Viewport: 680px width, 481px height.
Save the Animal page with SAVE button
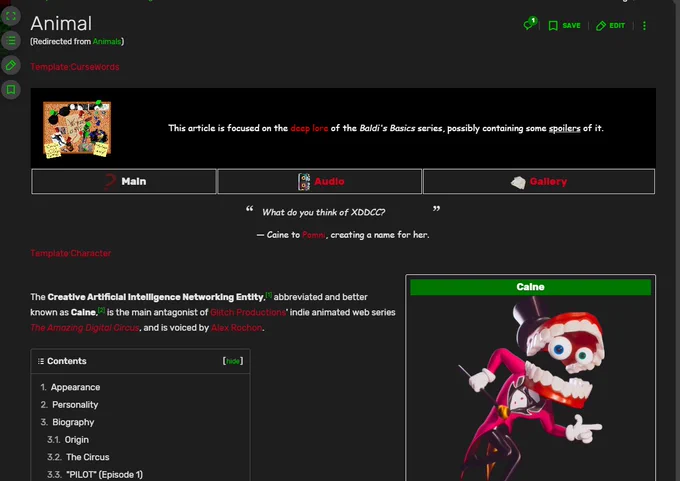click(x=564, y=26)
